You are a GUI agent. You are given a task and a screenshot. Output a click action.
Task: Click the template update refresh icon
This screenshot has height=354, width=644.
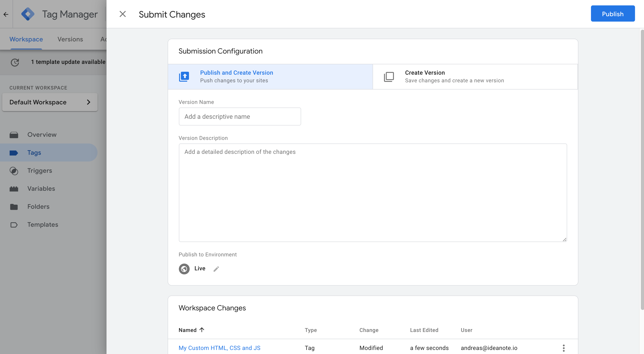coord(15,62)
